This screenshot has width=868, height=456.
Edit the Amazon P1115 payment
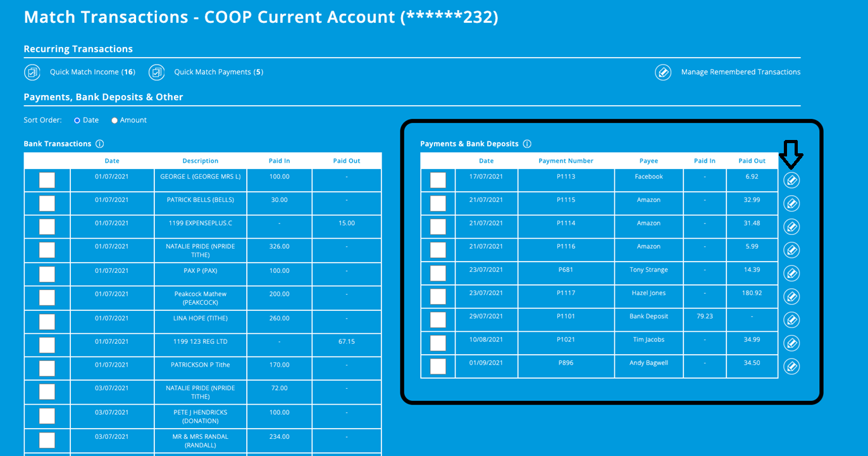[791, 203]
